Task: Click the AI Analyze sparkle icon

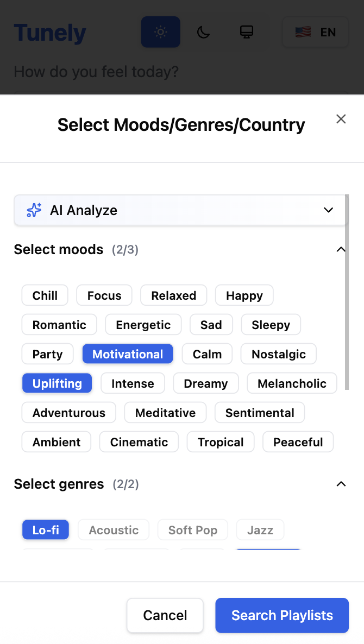Action: 34,210
